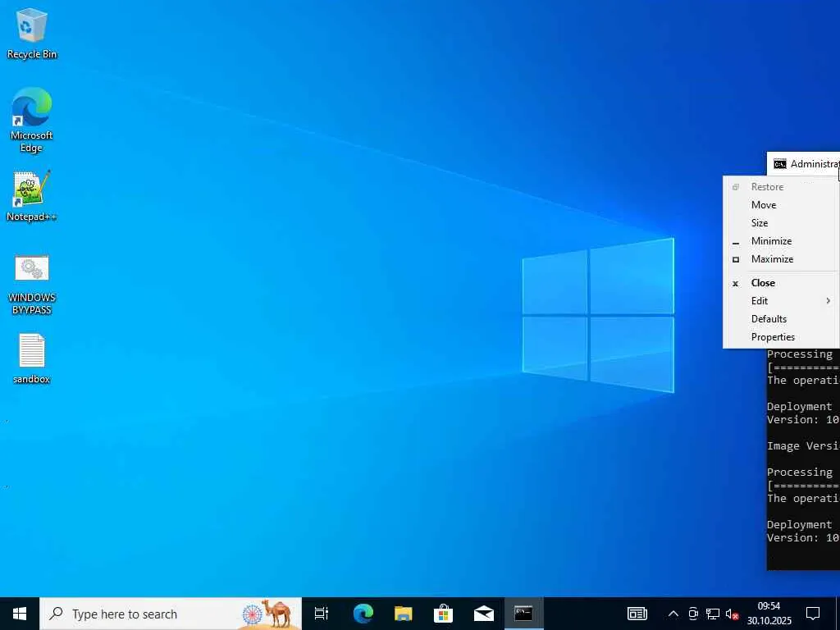840x630 pixels.
Task: Click the Meet Now tray icon
Action: pyautogui.click(x=693, y=614)
